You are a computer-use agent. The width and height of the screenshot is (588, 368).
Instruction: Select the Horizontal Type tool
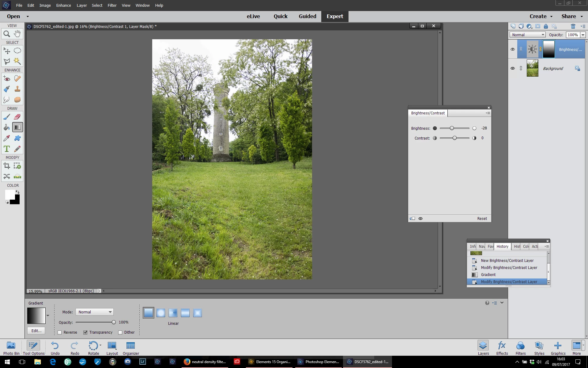(7, 149)
